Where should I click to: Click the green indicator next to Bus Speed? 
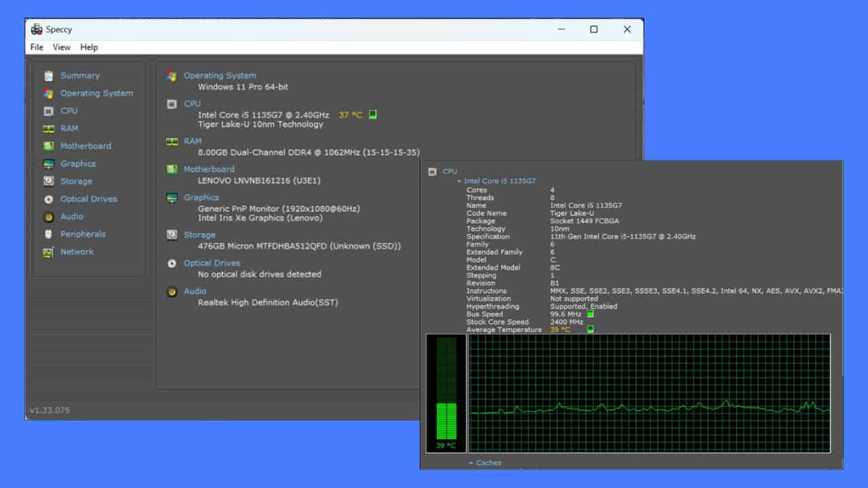pyautogui.click(x=590, y=314)
